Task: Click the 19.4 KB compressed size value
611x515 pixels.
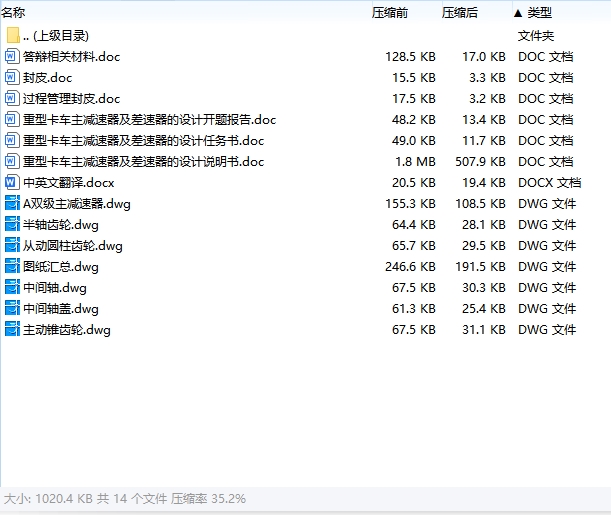Action: [x=484, y=183]
